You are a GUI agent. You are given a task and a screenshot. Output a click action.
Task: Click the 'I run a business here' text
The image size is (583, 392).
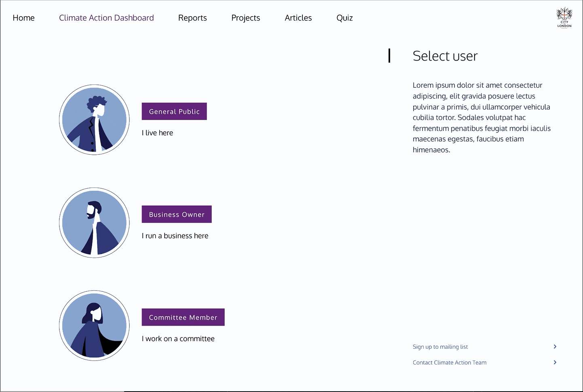[x=175, y=236]
